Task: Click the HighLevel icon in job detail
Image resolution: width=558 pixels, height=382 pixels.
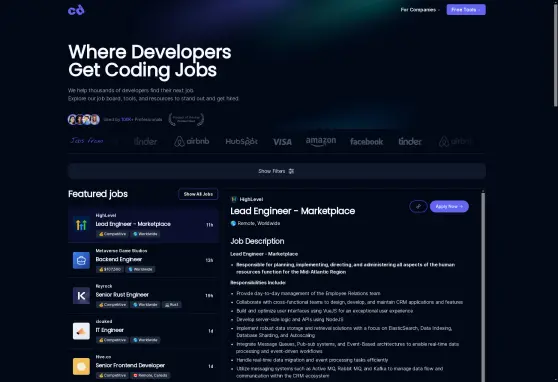Action: (x=234, y=199)
